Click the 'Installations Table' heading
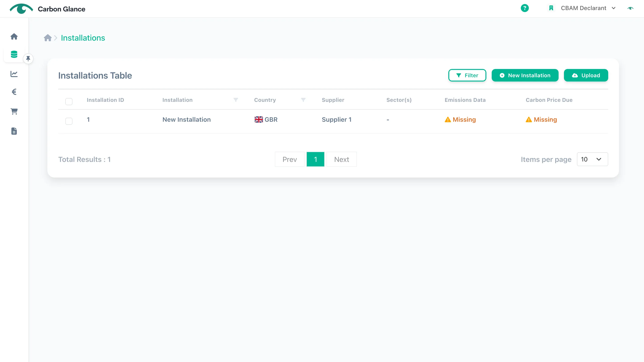 (95, 75)
